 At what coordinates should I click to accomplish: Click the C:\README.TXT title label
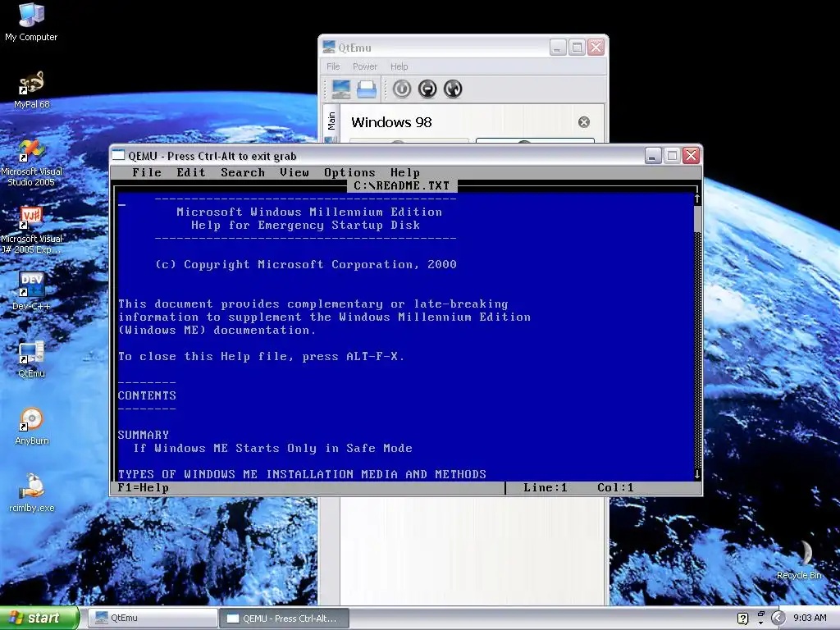point(401,185)
